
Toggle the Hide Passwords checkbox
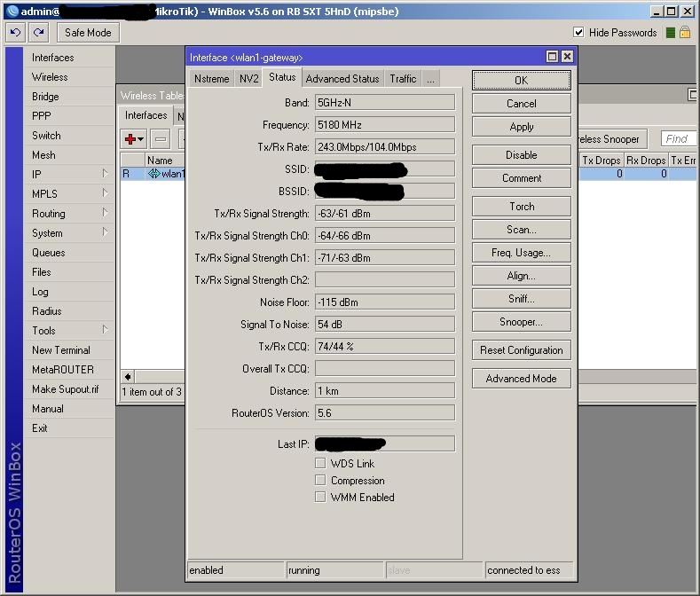click(x=578, y=32)
